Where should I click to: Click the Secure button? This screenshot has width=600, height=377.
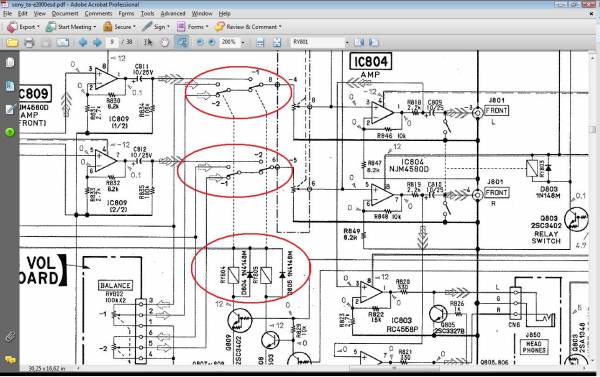coord(119,27)
